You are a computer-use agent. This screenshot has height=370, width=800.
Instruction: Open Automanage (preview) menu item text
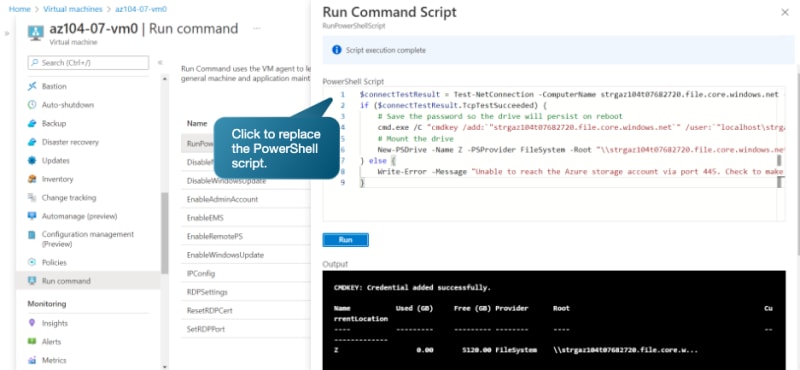80,216
